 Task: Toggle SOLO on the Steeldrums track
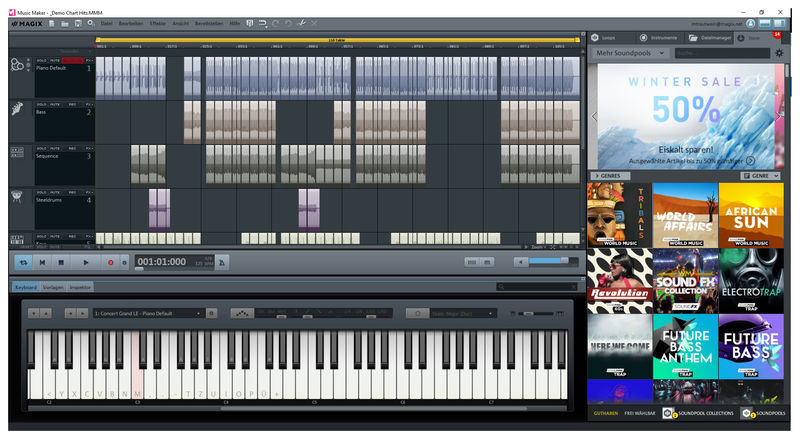(41, 192)
